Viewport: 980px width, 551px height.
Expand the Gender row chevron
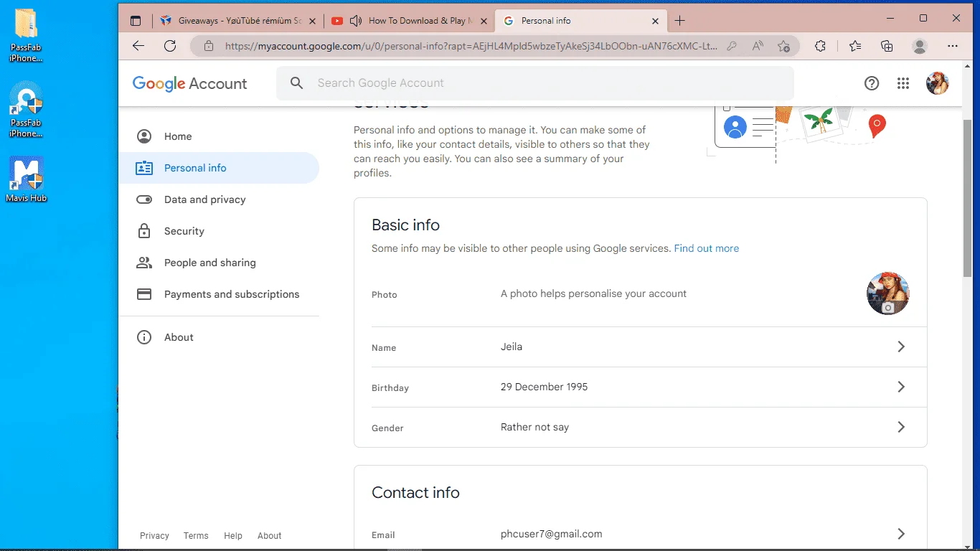(901, 427)
